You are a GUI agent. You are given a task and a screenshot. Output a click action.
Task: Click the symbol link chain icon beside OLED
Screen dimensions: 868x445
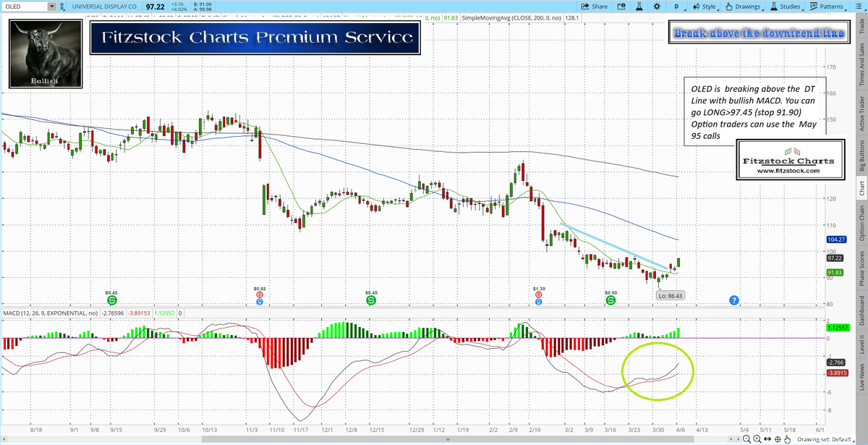click(x=62, y=7)
